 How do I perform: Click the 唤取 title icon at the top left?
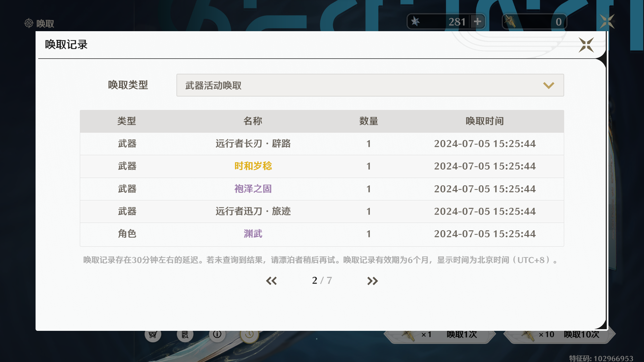pyautogui.click(x=29, y=23)
